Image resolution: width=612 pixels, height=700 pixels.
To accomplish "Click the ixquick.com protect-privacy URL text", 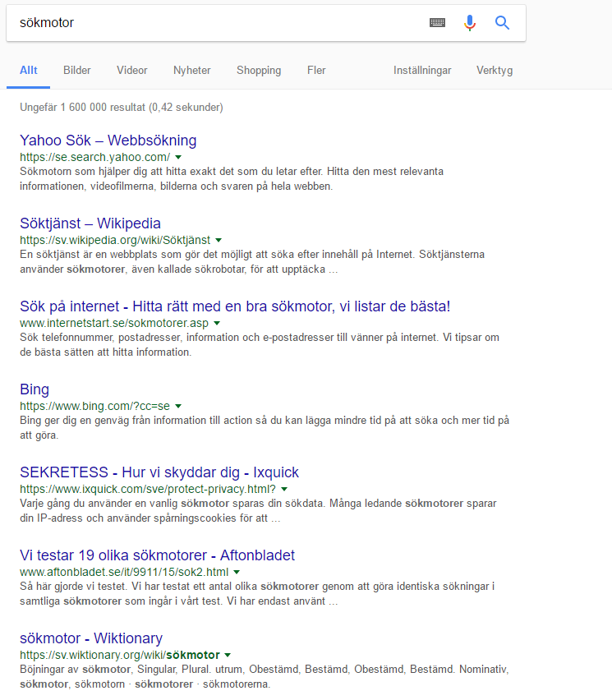I will pyautogui.click(x=148, y=490).
